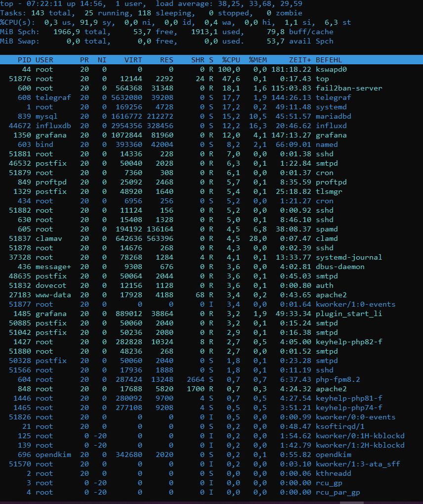
Task: Click the spamd process name
Action: coord(327,229)
